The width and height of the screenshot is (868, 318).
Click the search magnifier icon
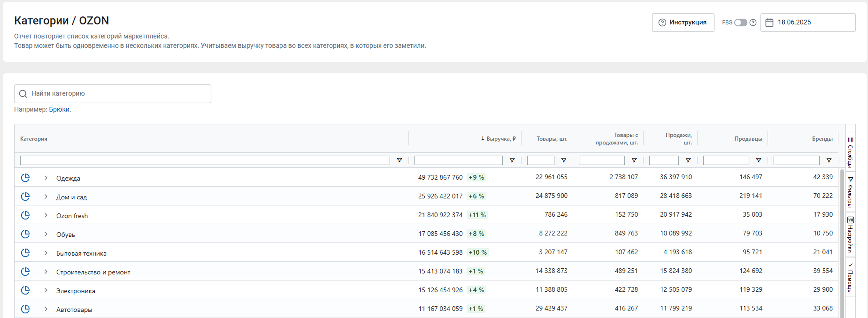23,94
